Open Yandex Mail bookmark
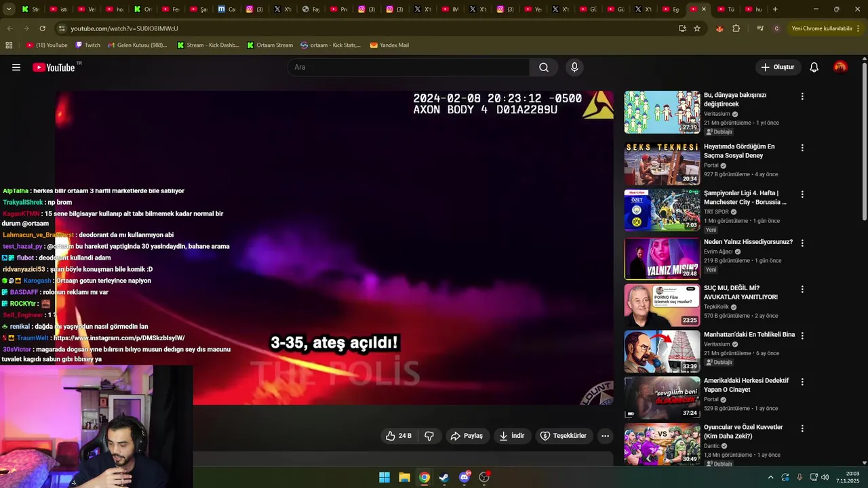The height and width of the screenshot is (488, 868). (389, 45)
